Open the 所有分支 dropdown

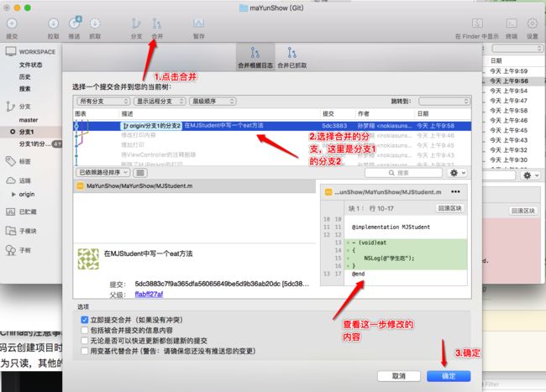click(x=103, y=102)
